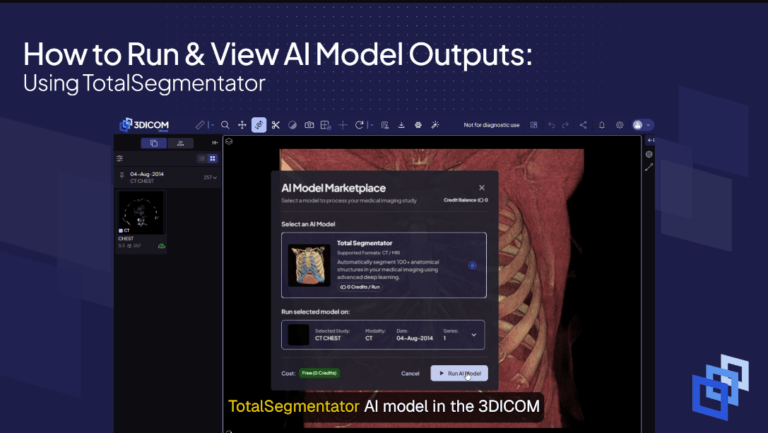Open the view layout switcher icon

pyautogui.click(x=534, y=125)
